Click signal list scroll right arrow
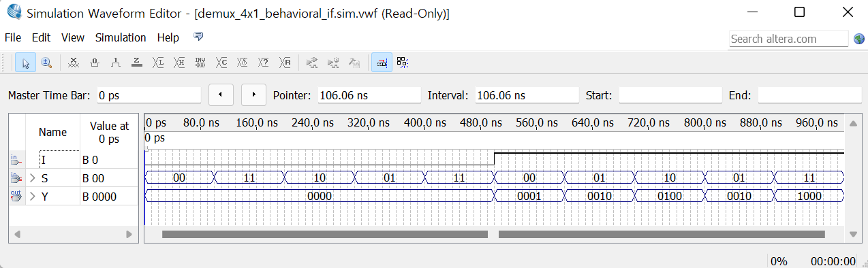Viewport: 868px width, 268px height. pos(129,234)
